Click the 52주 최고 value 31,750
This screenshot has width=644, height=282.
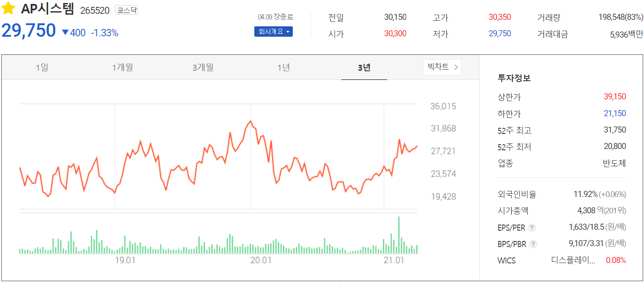tap(615, 130)
